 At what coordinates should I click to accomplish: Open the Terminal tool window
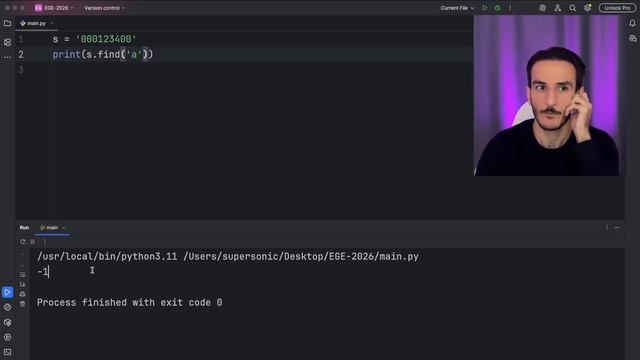7,352
